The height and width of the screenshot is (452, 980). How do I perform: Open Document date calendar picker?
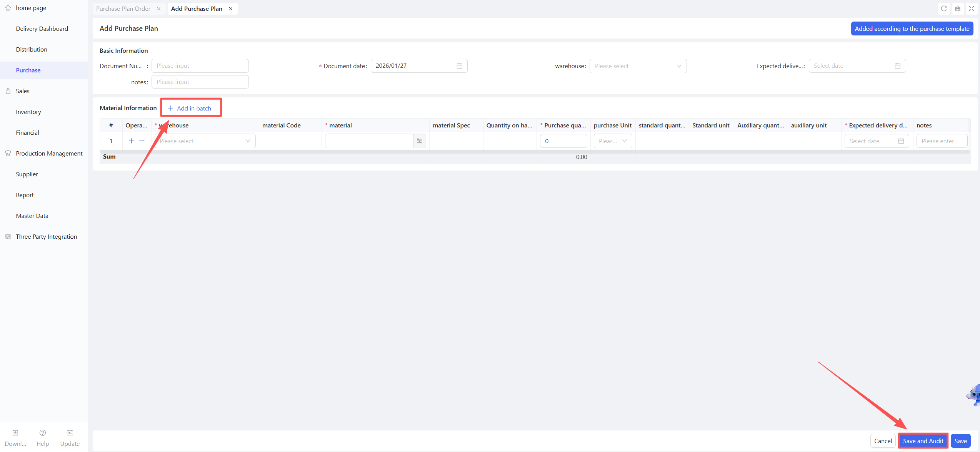click(x=459, y=66)
